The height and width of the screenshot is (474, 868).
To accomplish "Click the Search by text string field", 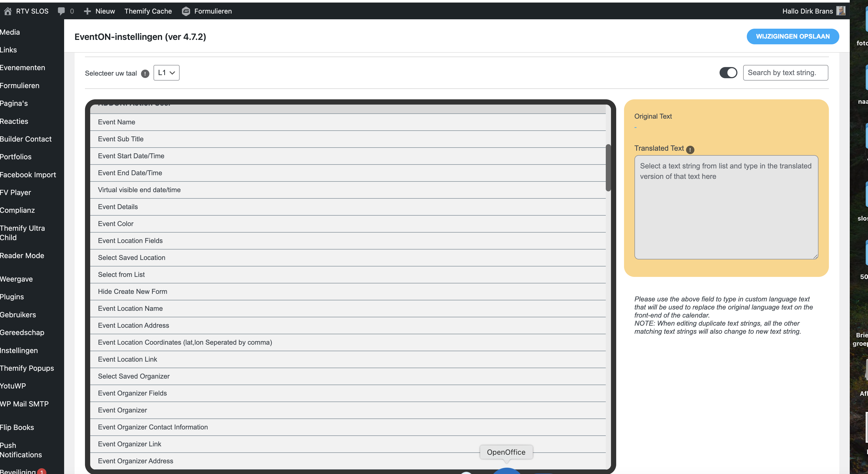I will pyautogui.click(x=785, y=72).
